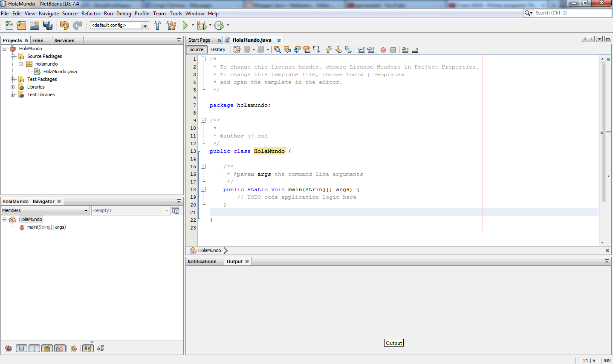
Task: Create a new Java project
Action: coord(21,25)
